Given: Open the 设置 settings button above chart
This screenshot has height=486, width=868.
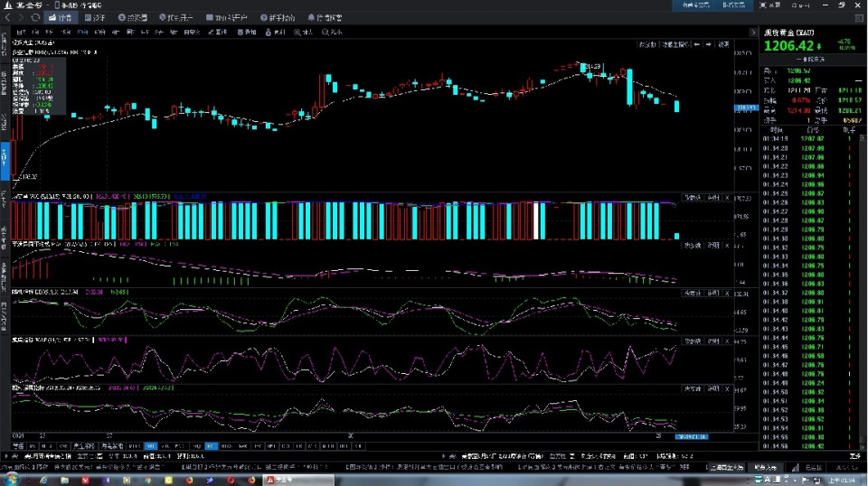Looking at the screenshot, I should click(723, 43).
